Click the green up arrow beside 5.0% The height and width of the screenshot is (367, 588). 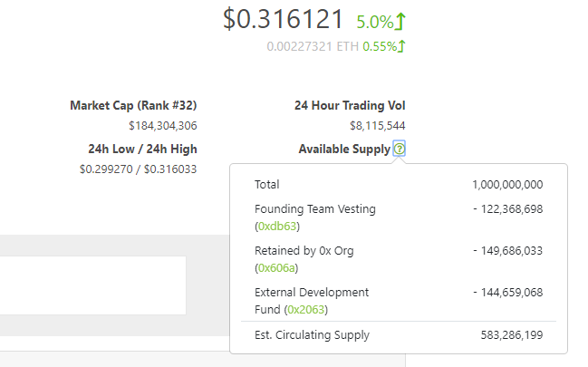click(x=400, y=22)
